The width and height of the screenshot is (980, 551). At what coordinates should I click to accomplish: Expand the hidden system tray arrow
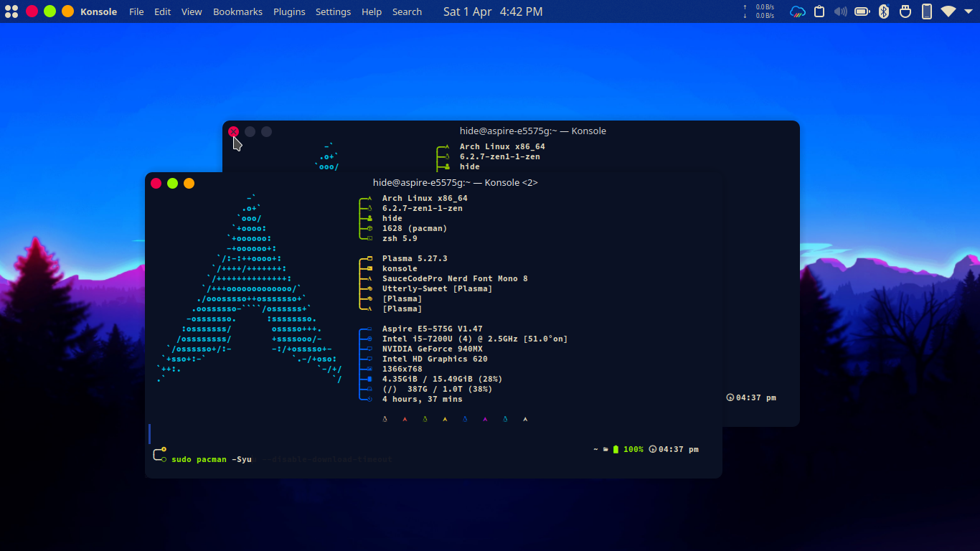coord(969,11)
